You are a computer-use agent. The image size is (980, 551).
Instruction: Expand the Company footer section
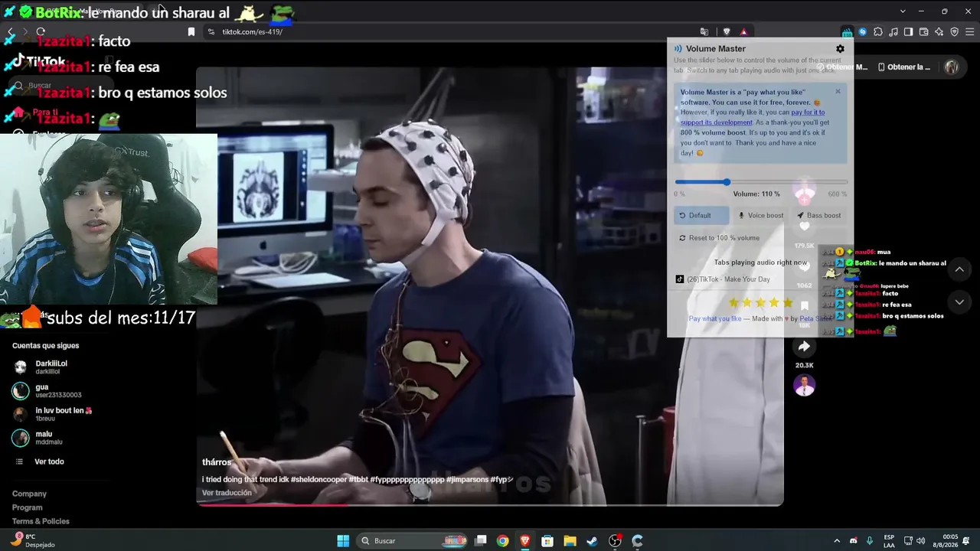[29, 494]
